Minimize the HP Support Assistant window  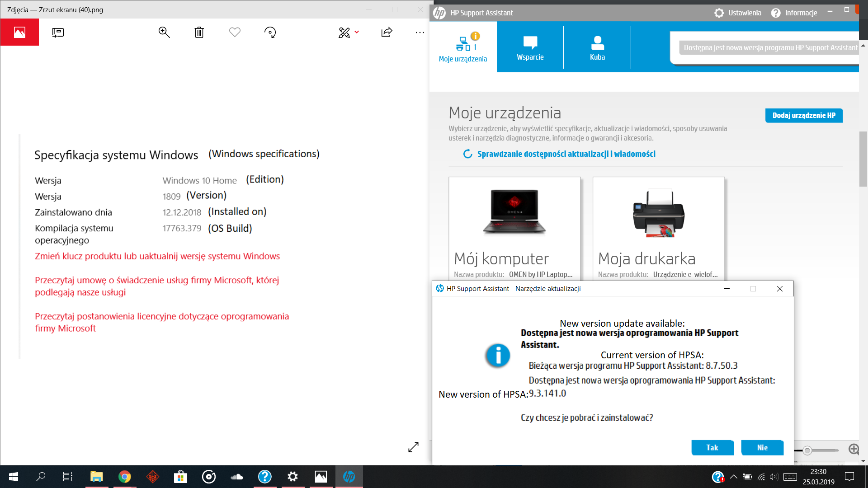(830, 11)
